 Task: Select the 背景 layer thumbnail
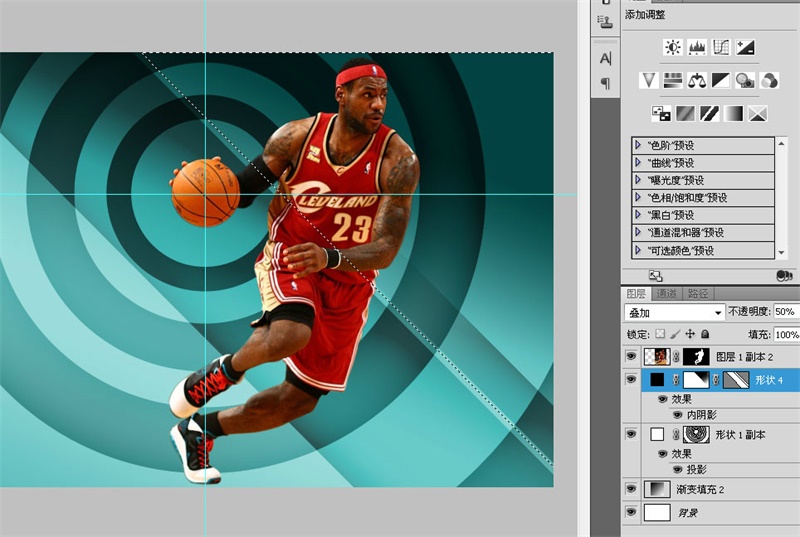(657, 512)
